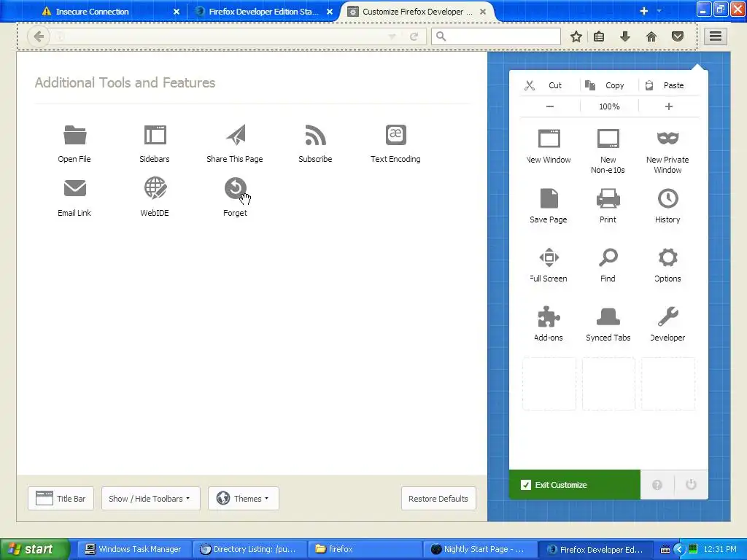Open the Add-ons puzzle icon
The width and height of the screenshot is (747, 560).
click(x=549, y=316)
